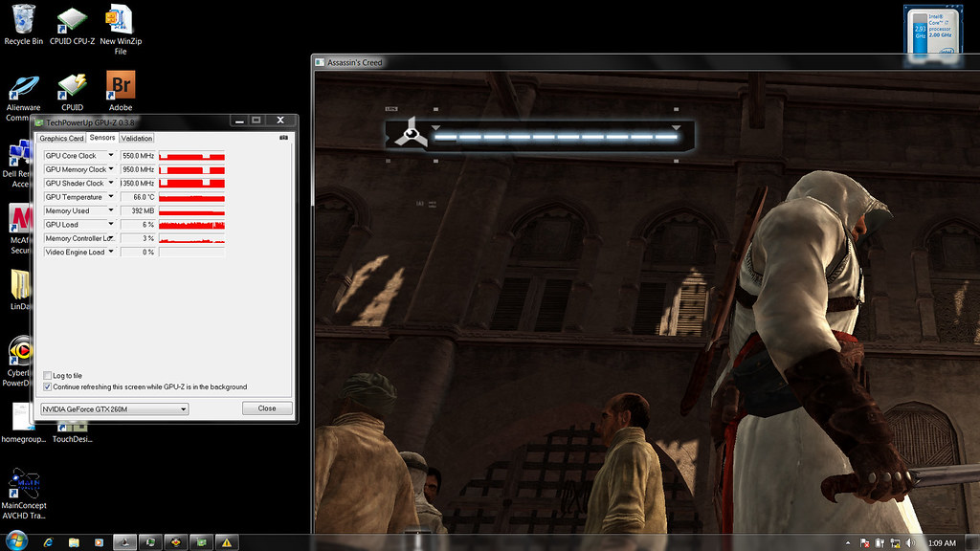
Task: Click the 392 MB memory used value
Action: pyautogui.click(x=138, y=210)
